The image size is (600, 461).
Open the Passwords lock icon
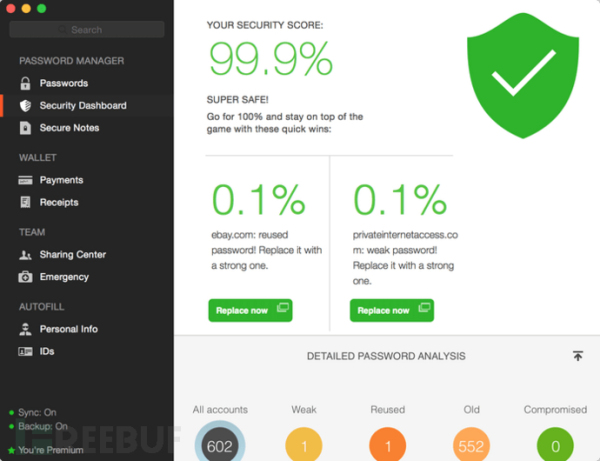[25, 83]
